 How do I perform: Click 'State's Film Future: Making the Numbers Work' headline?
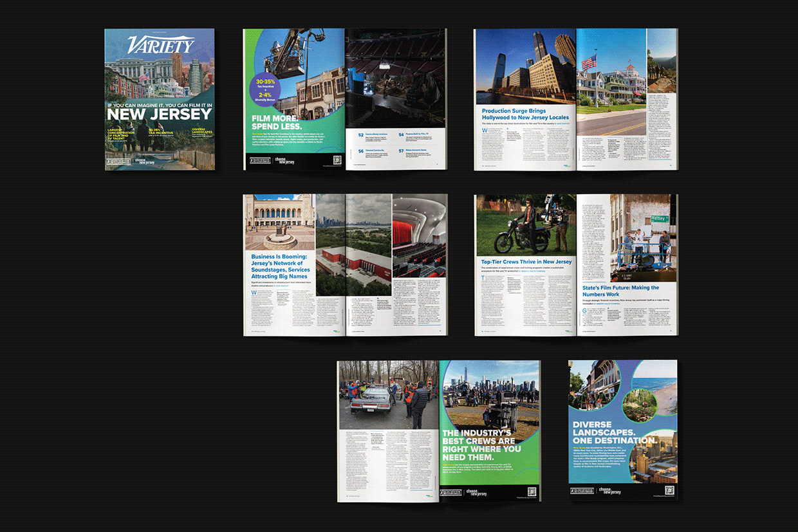pos(620,291)
